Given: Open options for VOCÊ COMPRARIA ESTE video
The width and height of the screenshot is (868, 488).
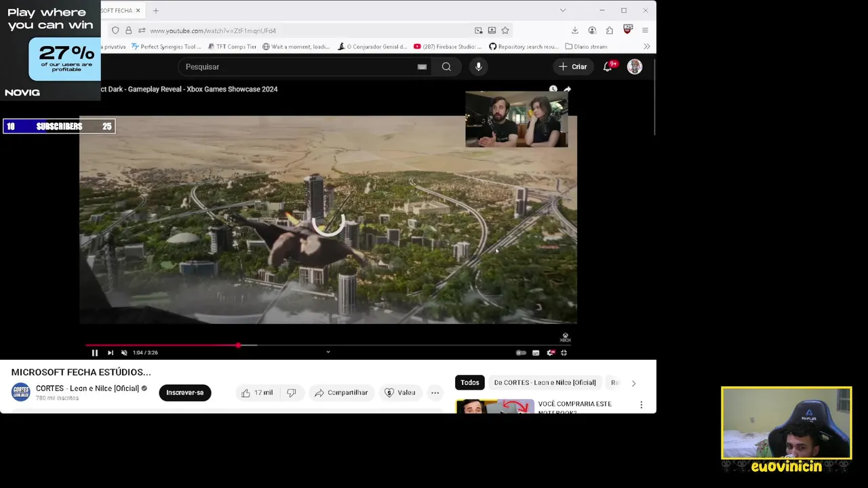Looking at the screenshot, I should 642,405.
